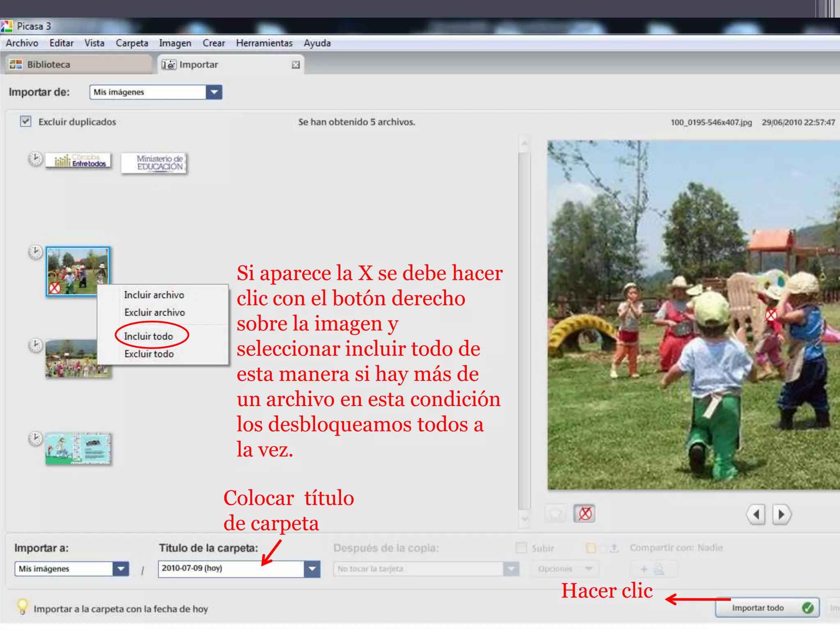Click clock icon beside selected children thumbnail
Viewport: 840px width, 630px height.
(36, 252)
